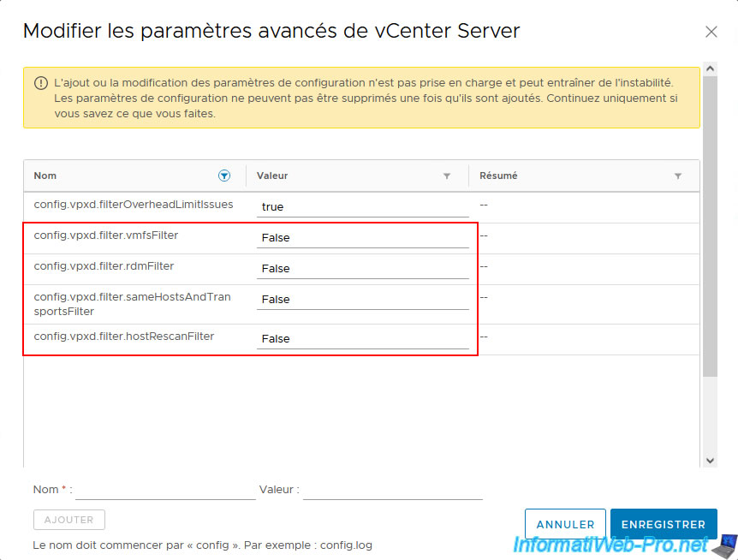Viewport: 738px width, 560px height.
Task: Edit value of config.vpxd.filter.hostRescanFilter
Action: pyautogui.click(x=362, y=339)
